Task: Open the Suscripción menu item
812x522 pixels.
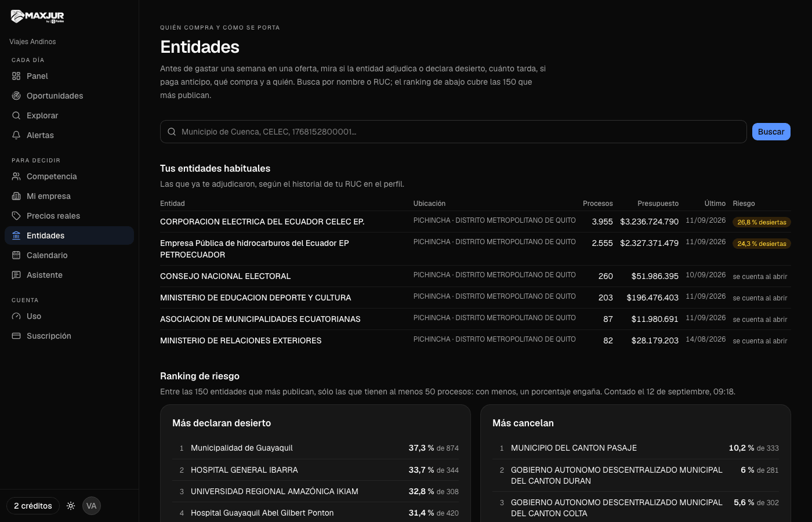Action: point(69,336)
